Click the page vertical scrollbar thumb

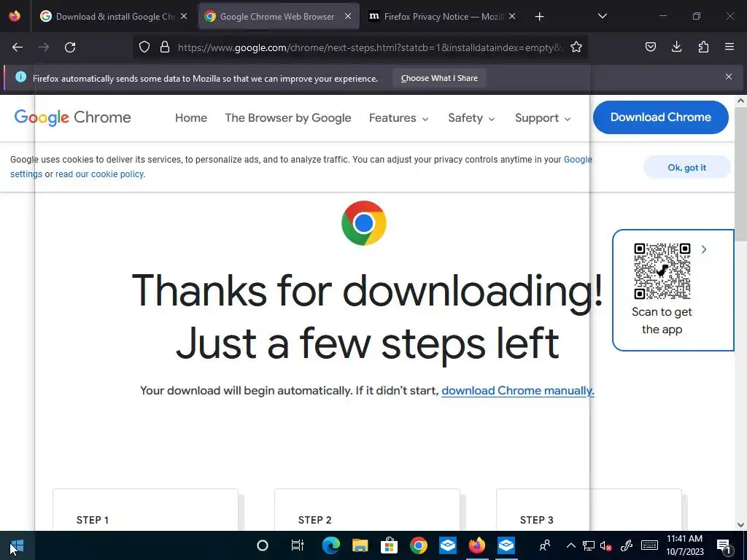tap(740, 174)
